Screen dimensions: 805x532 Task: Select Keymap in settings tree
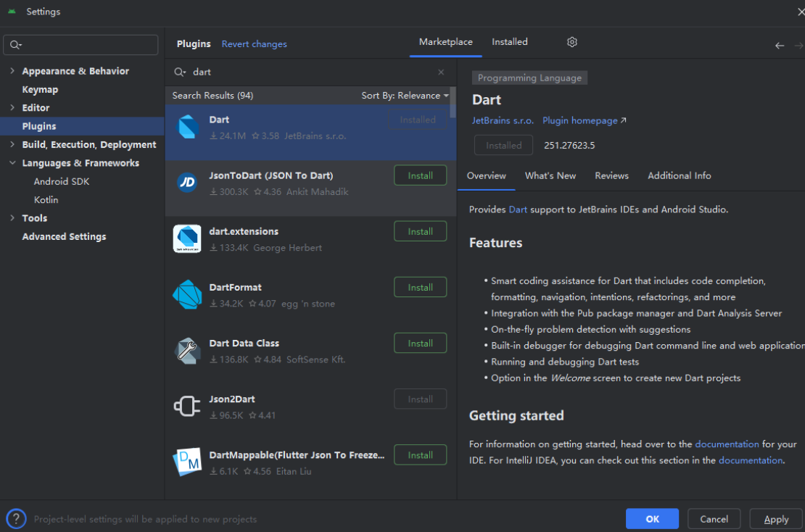40,89
